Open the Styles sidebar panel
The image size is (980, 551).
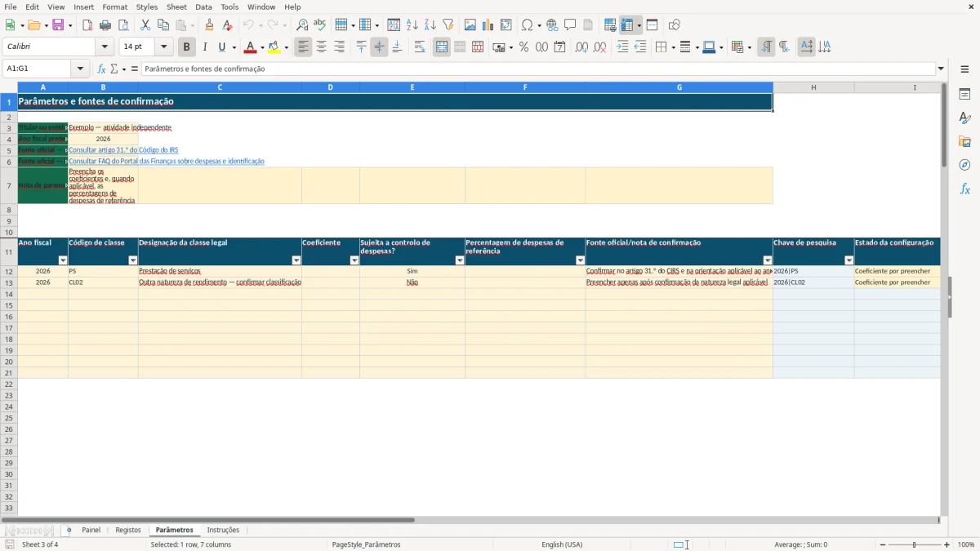(965, 118)
